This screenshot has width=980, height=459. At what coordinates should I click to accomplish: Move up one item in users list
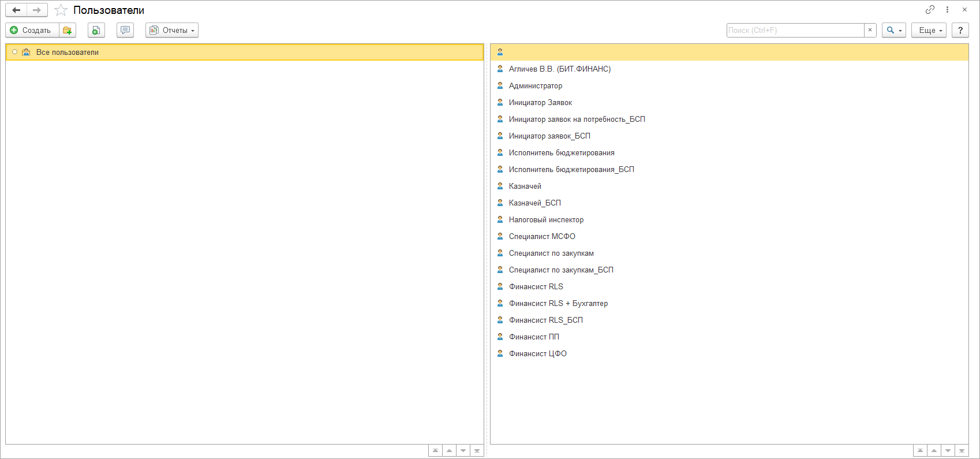tap(934, 450)
